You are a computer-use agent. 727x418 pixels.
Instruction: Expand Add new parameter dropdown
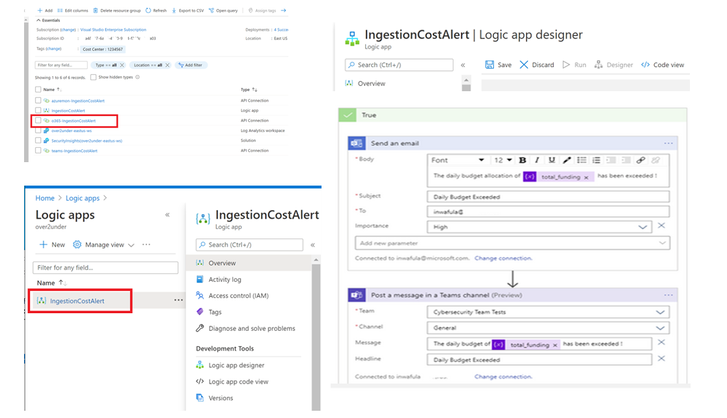663,243
